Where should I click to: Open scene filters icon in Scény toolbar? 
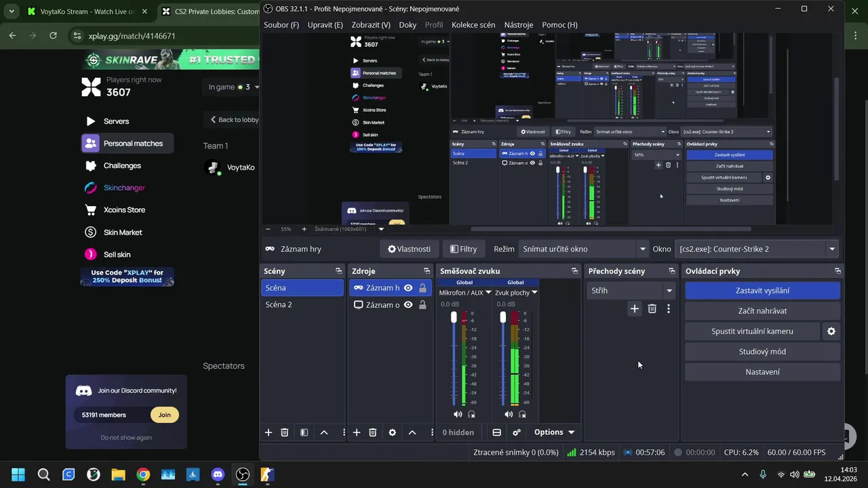tap(304, 432)
